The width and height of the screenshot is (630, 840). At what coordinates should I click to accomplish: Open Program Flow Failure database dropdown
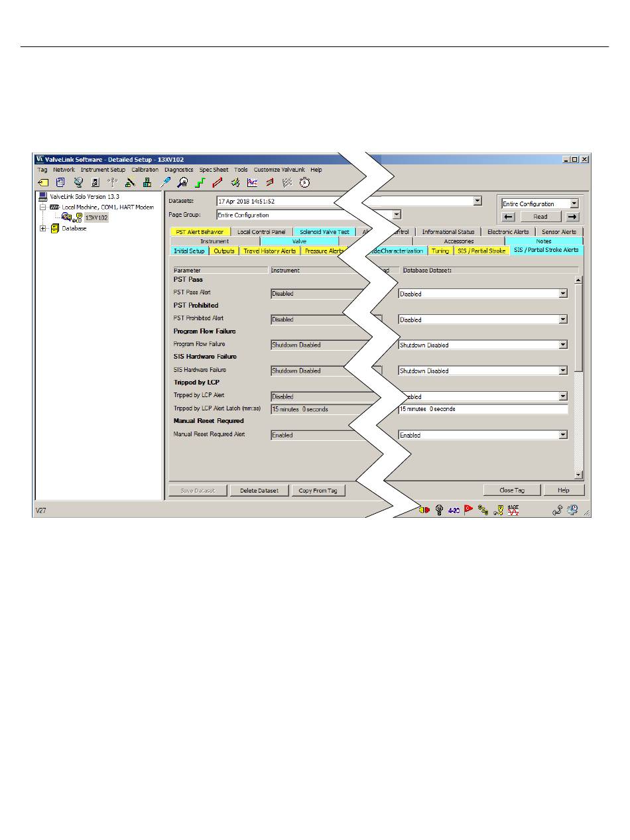(563, 345)
